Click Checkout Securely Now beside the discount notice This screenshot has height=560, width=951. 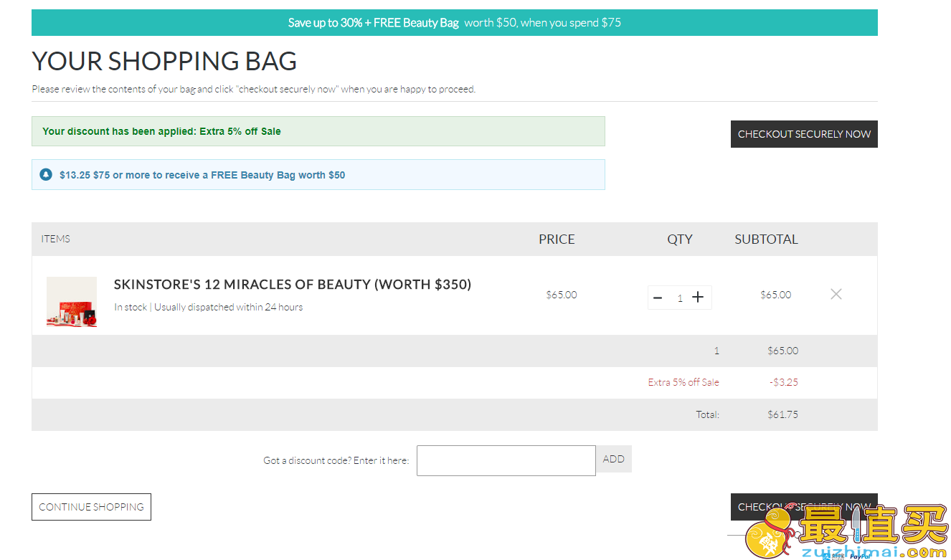pyautogui.click(x=804, y=134)
